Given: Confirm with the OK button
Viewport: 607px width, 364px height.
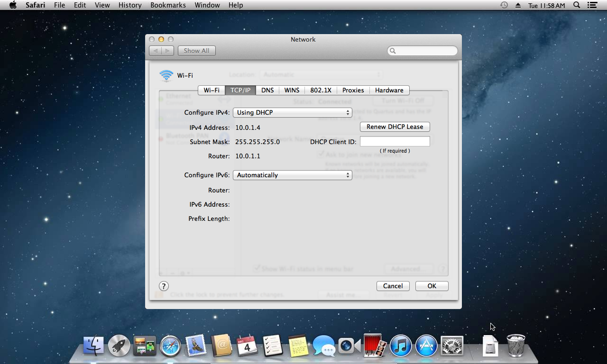Looking at the screenshot, I should click(x=432, y=286).
